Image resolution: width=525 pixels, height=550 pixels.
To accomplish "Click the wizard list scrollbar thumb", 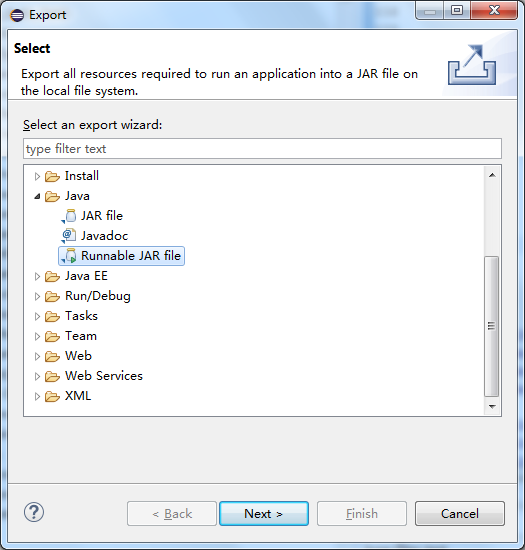I will [492, 326].
